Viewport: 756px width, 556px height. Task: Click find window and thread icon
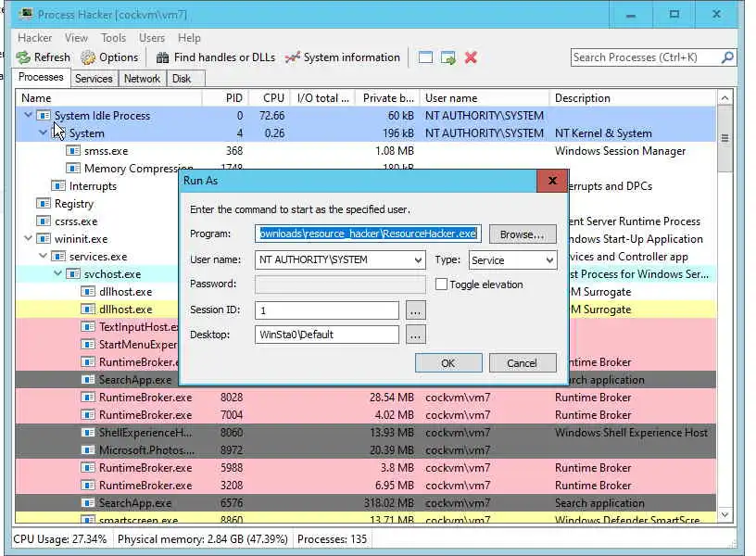(447, 57)
